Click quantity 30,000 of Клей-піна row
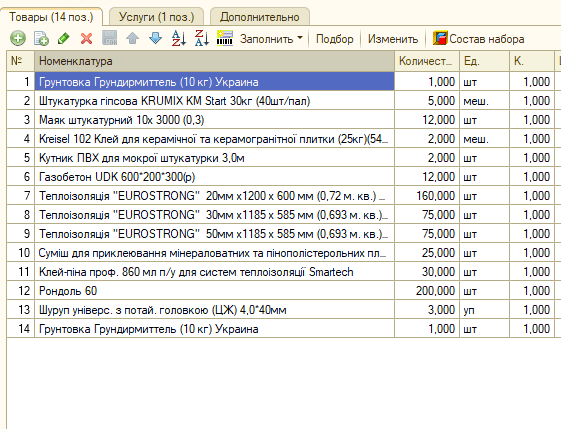The image size is (561, 429). tap(427, 272)
